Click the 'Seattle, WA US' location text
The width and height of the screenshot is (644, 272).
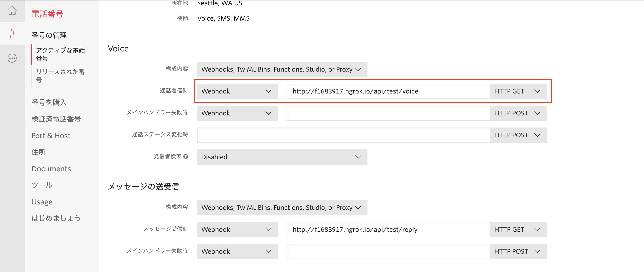(220, 4)
